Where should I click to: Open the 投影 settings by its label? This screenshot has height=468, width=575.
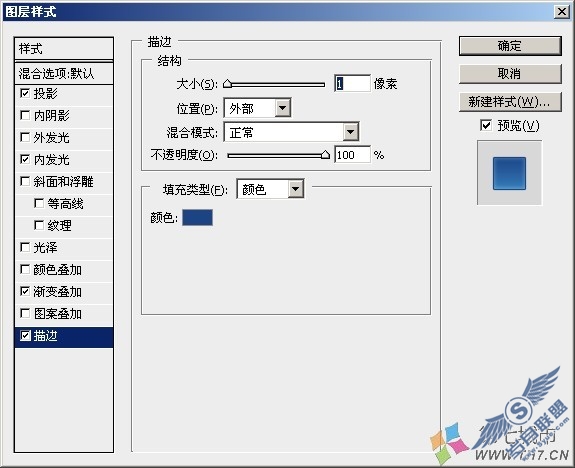(45, 94)
